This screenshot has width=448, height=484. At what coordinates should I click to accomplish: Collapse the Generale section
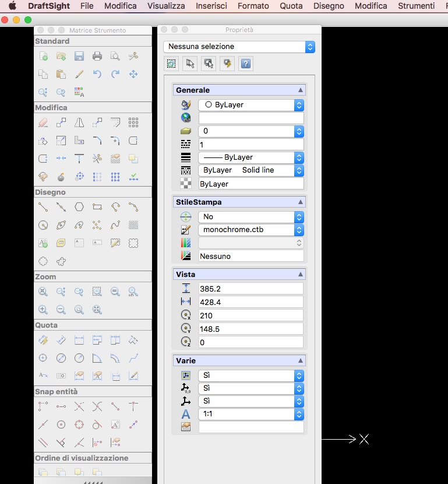[x=300, y=90]
